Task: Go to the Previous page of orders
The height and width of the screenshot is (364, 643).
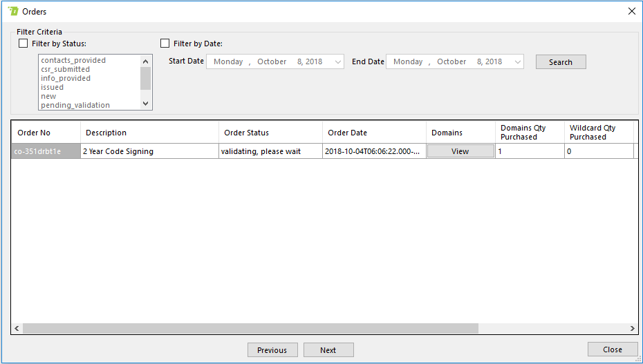Action: (272, 350)
